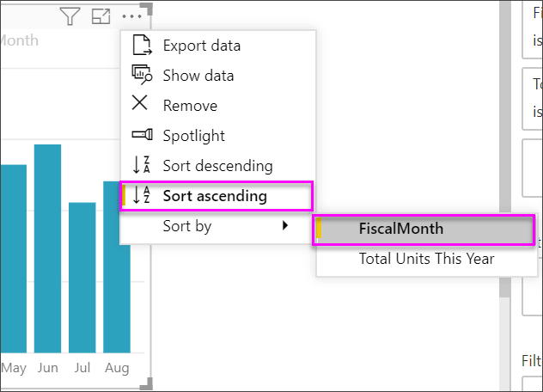Image resolution: width=543 pixels, height=392 pixels.
Task: Click the Jun bar in the chart
Action: (47, 248)
